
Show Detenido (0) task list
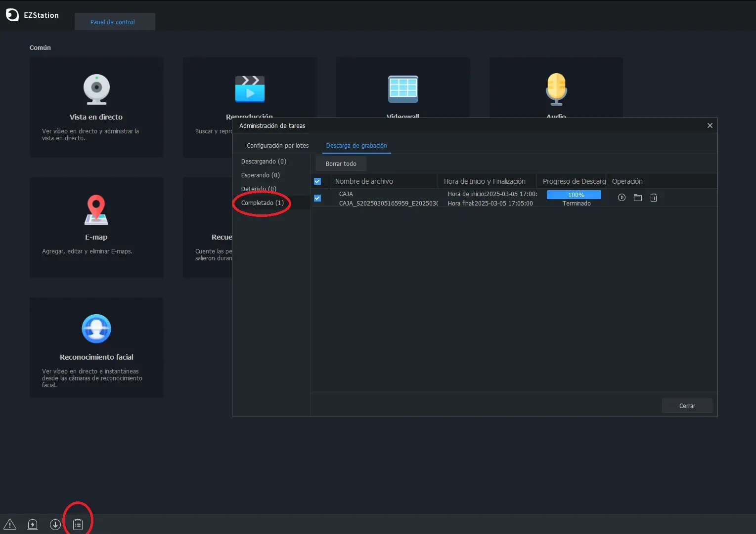(259, 189)
